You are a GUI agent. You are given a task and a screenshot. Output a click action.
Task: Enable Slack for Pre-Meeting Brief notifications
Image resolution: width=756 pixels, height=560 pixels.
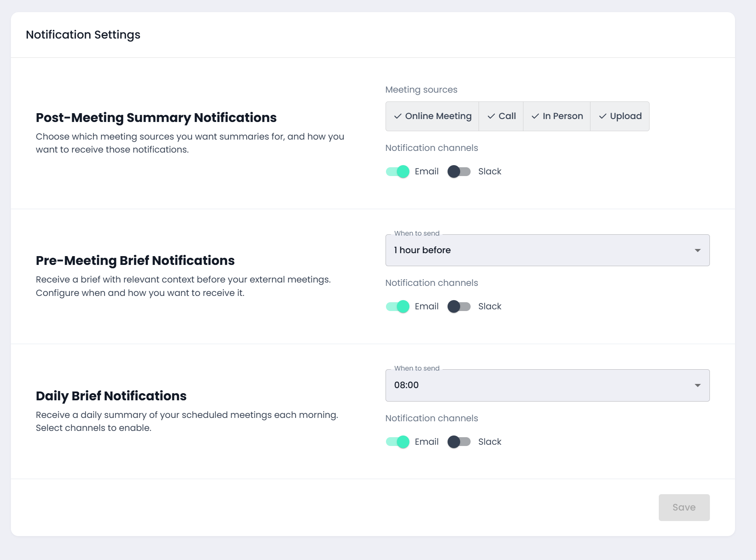tap(459, 306)
